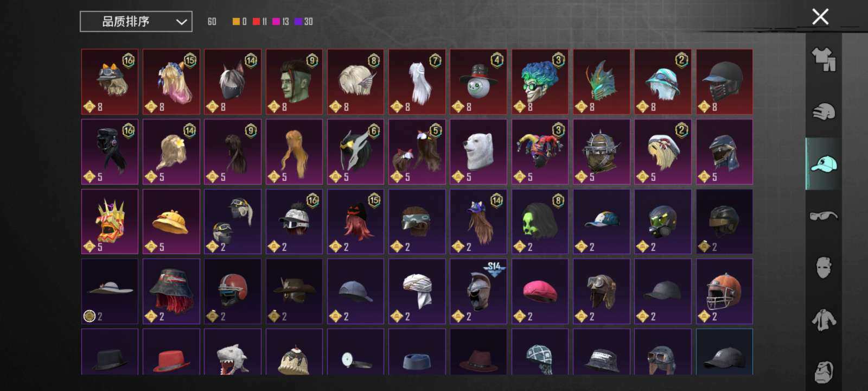Select the S14 season helmet item
The height and width of the screenshot is (391, 868).
click(x=478, y=292)
